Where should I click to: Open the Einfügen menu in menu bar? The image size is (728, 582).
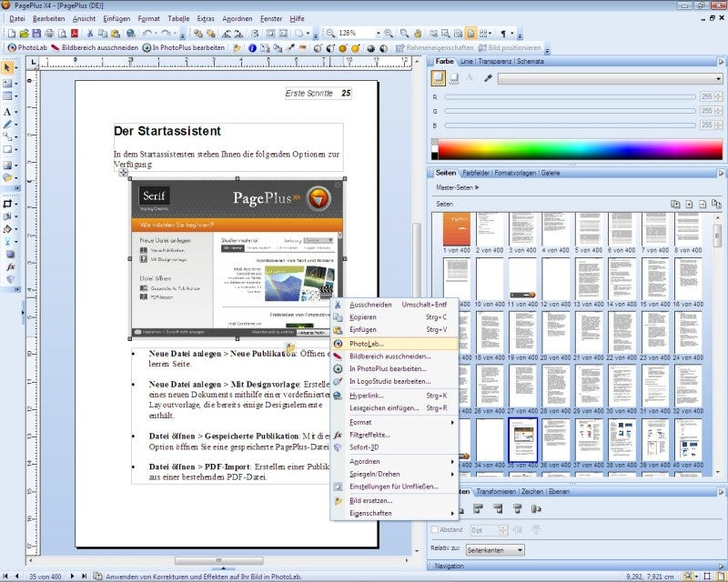pyautogui.click(x=116, y=18)
